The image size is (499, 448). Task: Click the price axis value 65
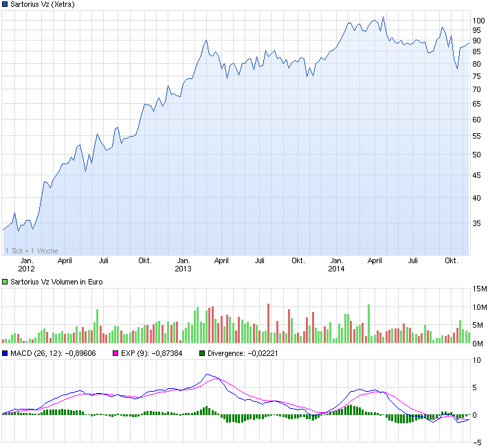click(x=476, y=104)
